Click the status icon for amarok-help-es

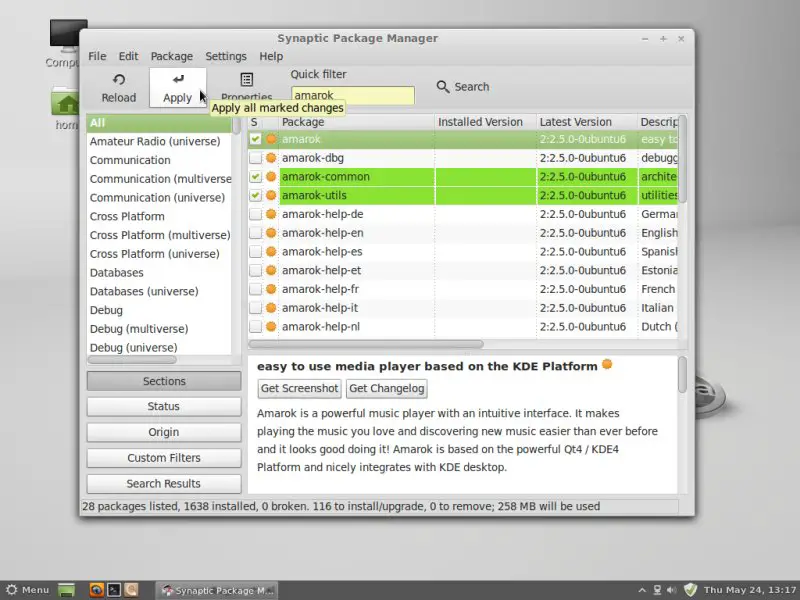(271, 252)
